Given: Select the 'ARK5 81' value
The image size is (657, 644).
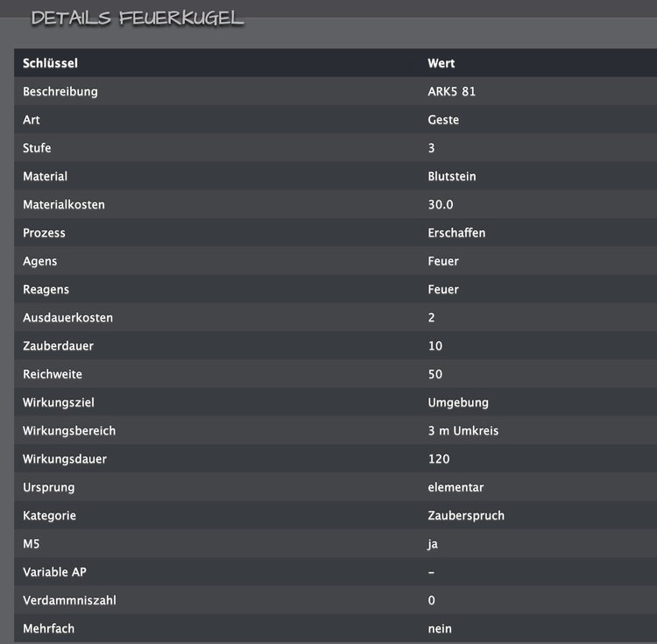Looking at the screenshot, I should [452, 91].
